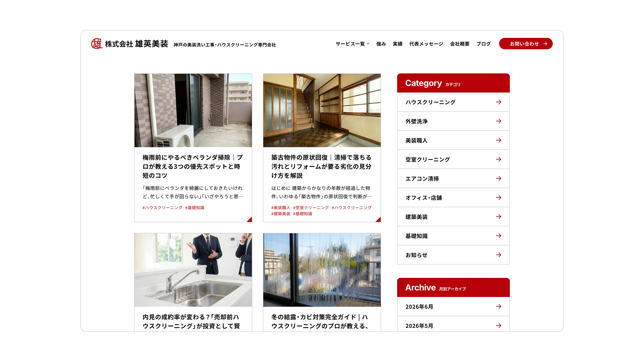Open the 内見の成約率が変わる article title

[x=191, y=322]
